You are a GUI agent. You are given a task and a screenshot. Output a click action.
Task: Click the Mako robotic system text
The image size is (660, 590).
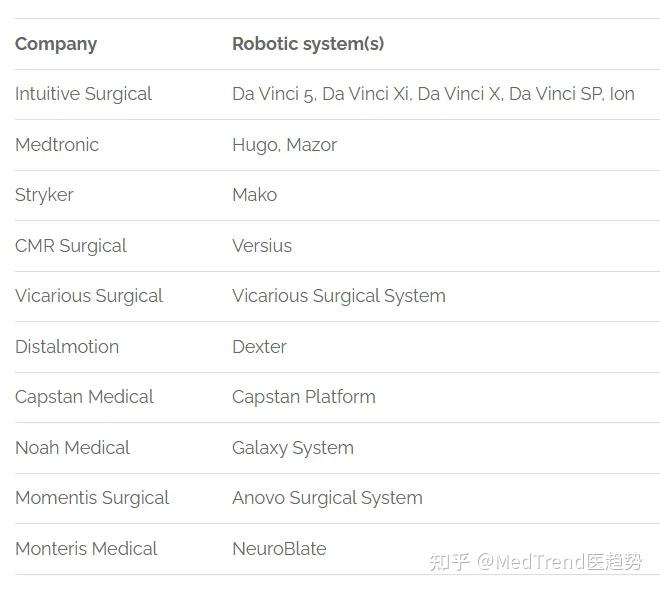coord(254,195)
